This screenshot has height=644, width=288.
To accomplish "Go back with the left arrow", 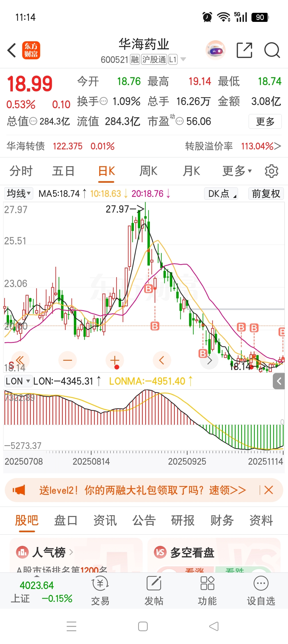I will (x=12, y=50).
